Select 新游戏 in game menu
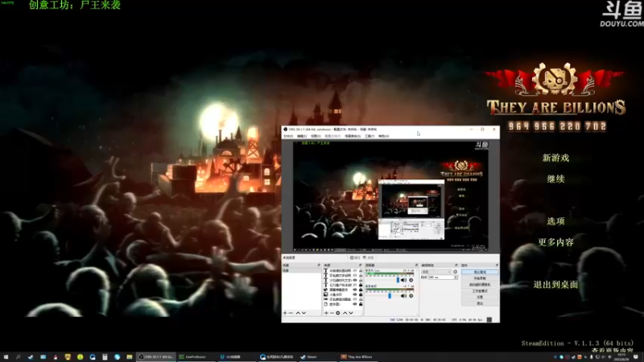 (555, 158)
